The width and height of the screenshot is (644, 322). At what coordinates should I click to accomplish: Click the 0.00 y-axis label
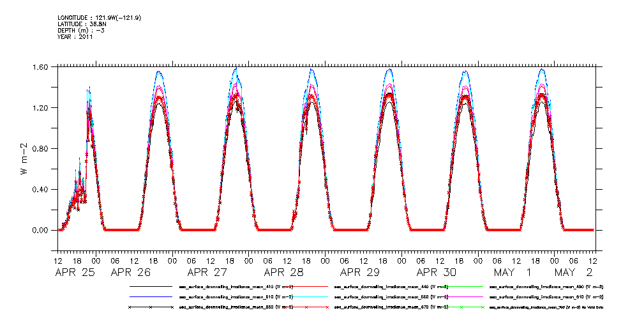click(40, 230)
